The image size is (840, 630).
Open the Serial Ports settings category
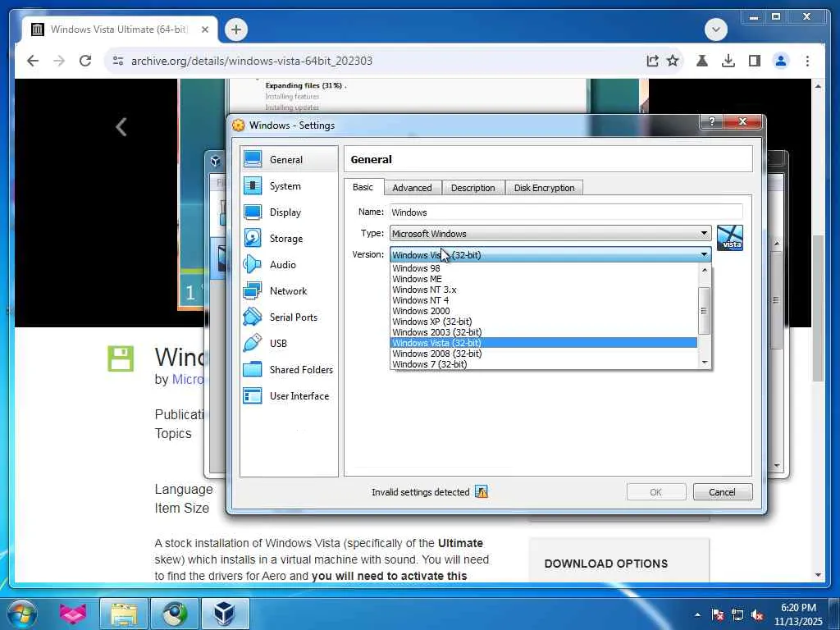289,317
